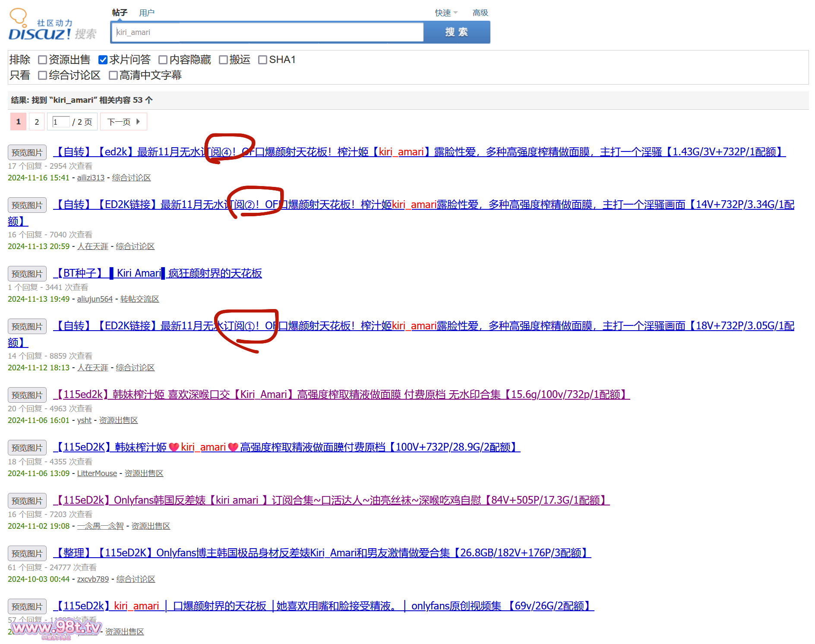Click the '61 个回复 - 24777 次查看' text
Image resolution: width=815 pixels, height=644 pixels.
click(52, 568)
